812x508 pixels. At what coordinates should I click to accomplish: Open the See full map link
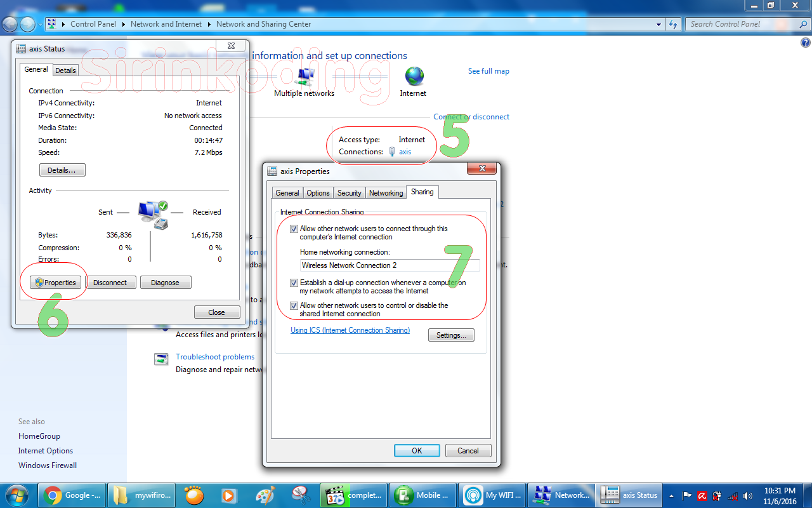point(488,71)
